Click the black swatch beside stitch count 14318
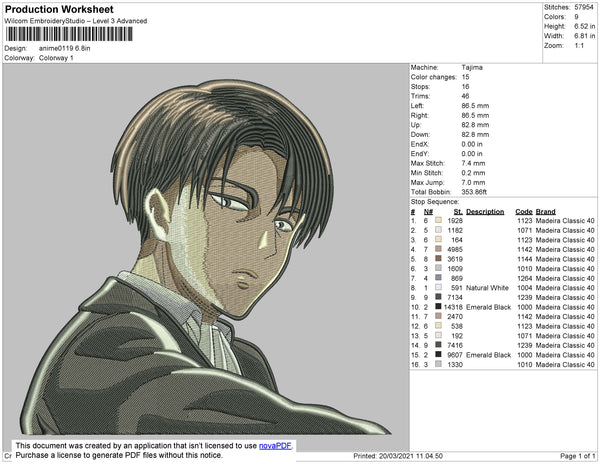 coord(438,306)
